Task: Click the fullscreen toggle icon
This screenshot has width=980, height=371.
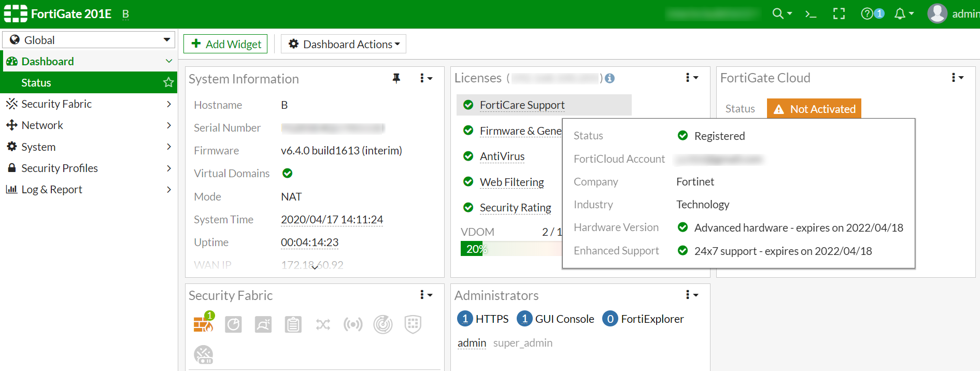Action: pos(839,14)
